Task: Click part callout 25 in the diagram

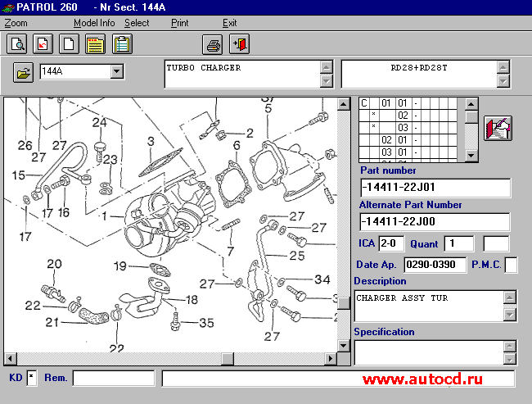Action: (297, 256)
